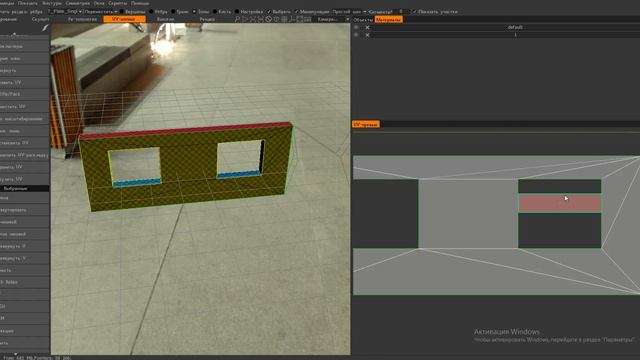Open the Скрипты menu

tap(118, 3)
